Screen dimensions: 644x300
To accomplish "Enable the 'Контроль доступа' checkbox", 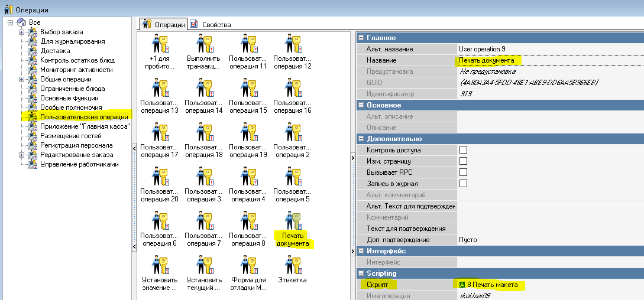I will click(464, 150).
